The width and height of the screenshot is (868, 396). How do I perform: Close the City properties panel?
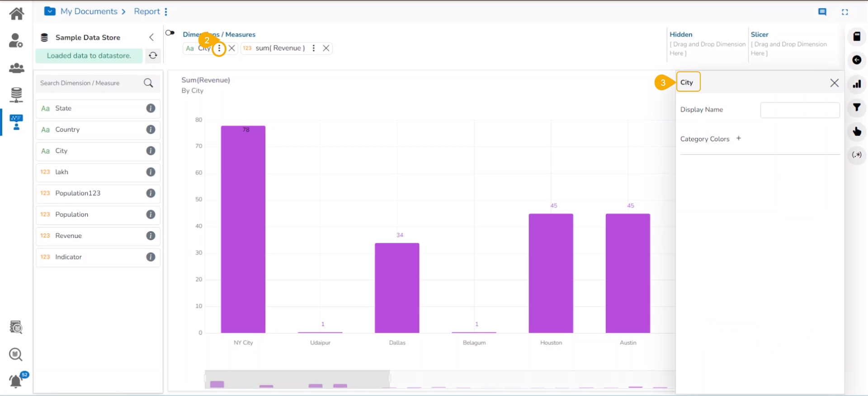tap(834, 83)
